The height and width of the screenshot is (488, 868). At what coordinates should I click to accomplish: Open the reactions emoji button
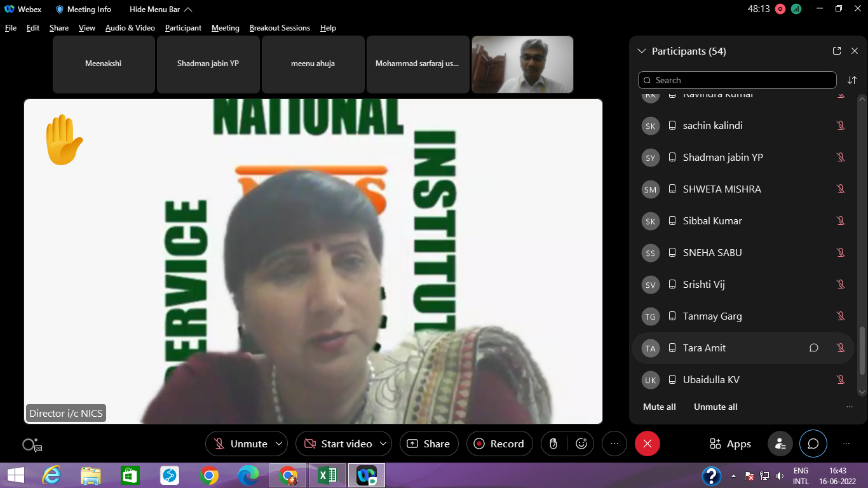pyautogui.click(x=581, y=444)
